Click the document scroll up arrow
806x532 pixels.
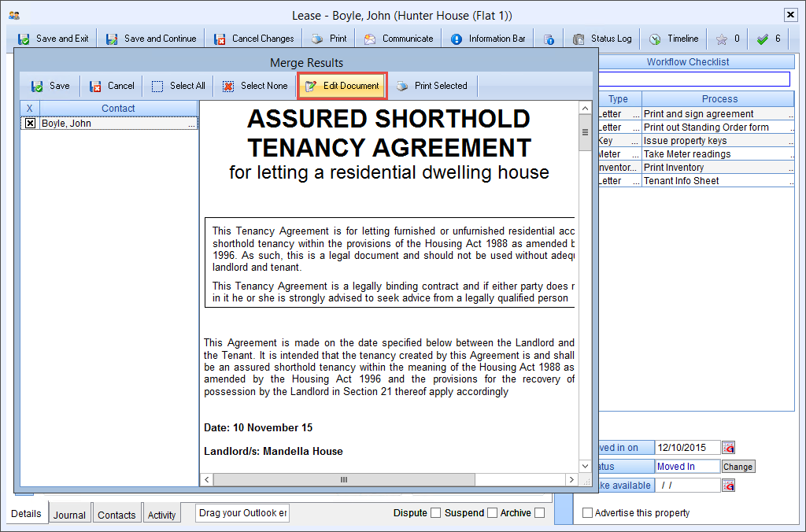pos(585,108)
